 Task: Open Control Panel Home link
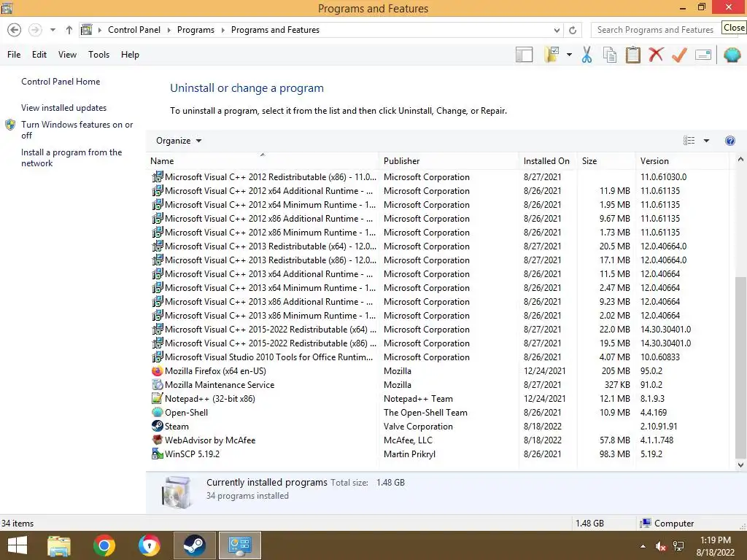coord(61,82)
